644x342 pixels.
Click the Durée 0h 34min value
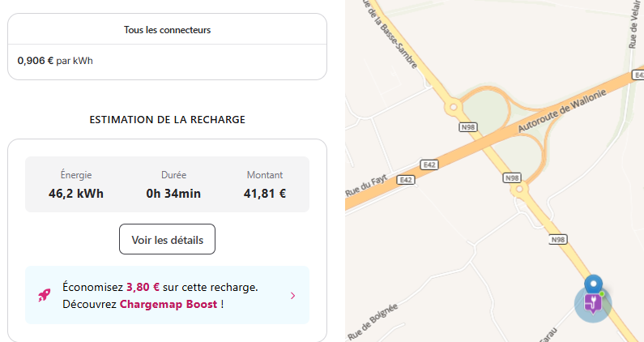[173, 194]
